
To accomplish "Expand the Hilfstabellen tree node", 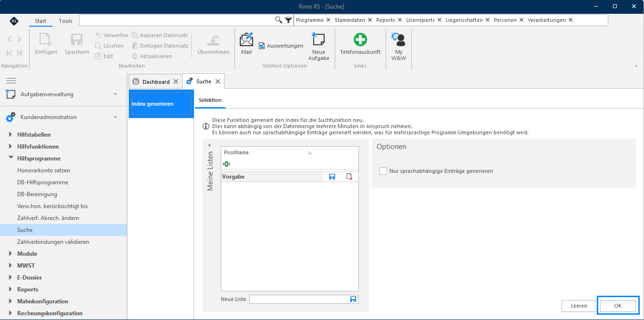I will [11, 135].
